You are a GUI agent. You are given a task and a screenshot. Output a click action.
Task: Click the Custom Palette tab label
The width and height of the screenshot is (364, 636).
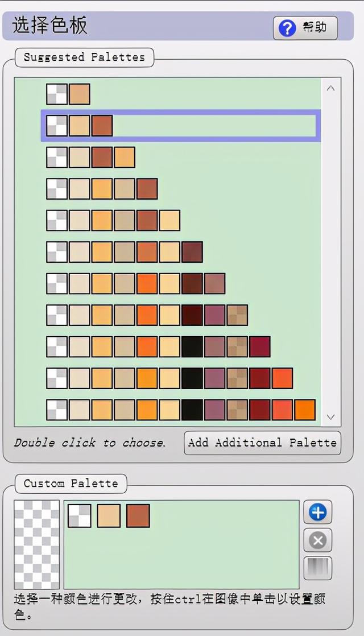[71, 484]
